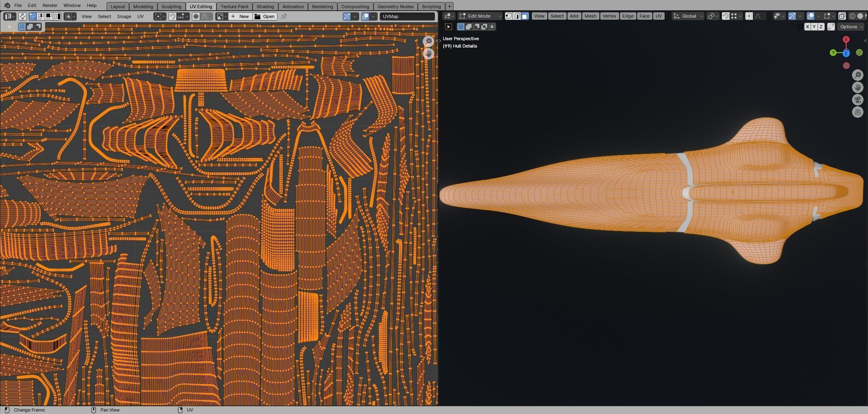The width and height of the screenshot is (868, 414).
Task: Open File menu
Action: (x=18, y=5)
